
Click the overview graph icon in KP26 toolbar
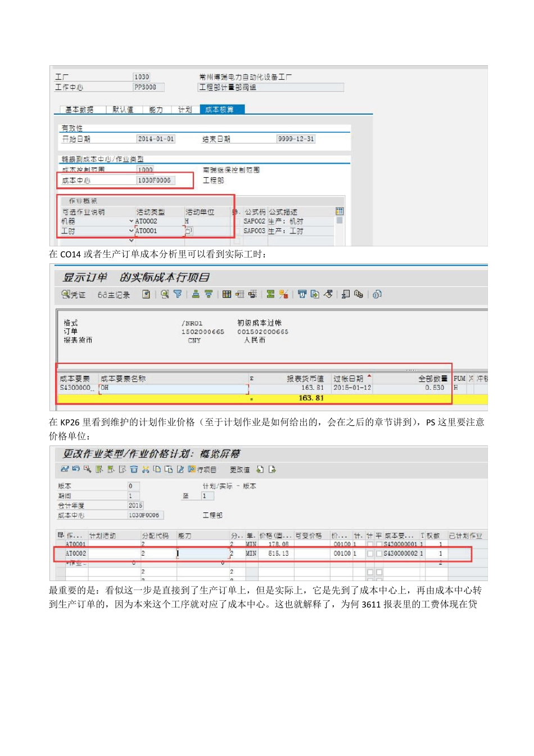point(65,469)
